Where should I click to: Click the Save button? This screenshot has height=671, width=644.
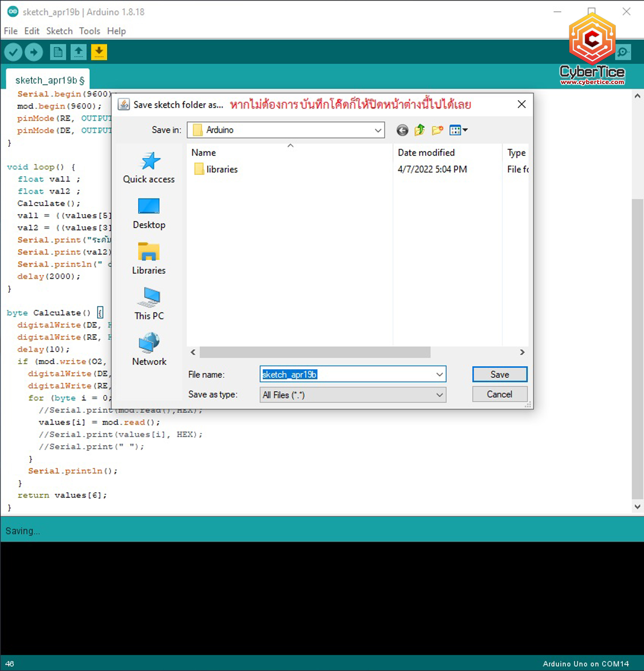(499, 374)
